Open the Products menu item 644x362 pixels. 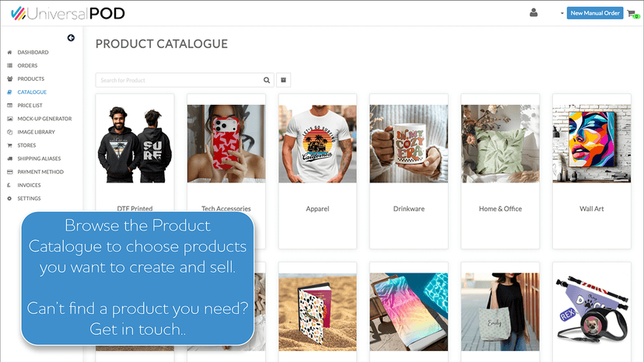coord(31,78)
